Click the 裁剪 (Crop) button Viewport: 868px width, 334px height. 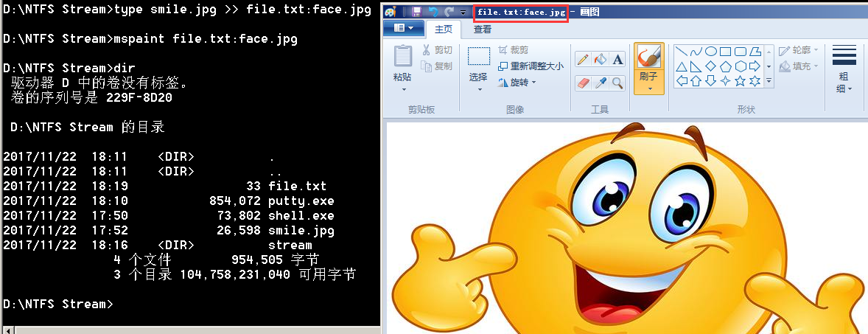(513, 50)
